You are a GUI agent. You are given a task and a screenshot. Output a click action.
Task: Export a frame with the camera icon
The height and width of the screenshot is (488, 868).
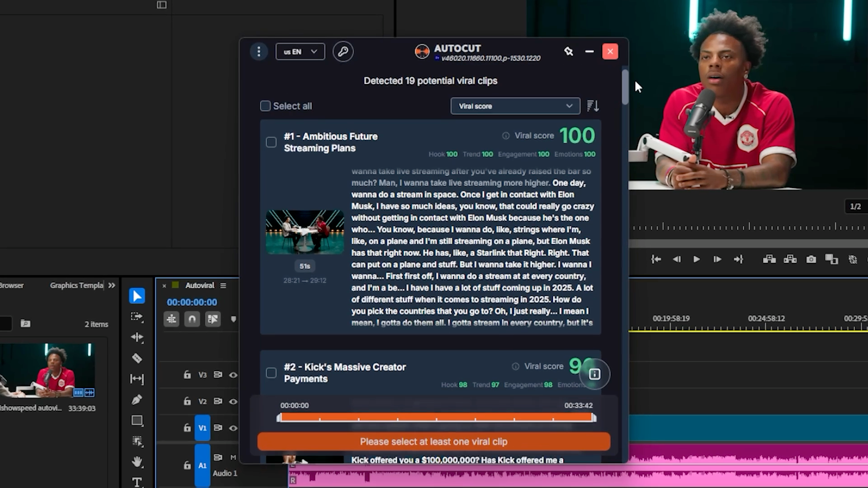[811, 259]
